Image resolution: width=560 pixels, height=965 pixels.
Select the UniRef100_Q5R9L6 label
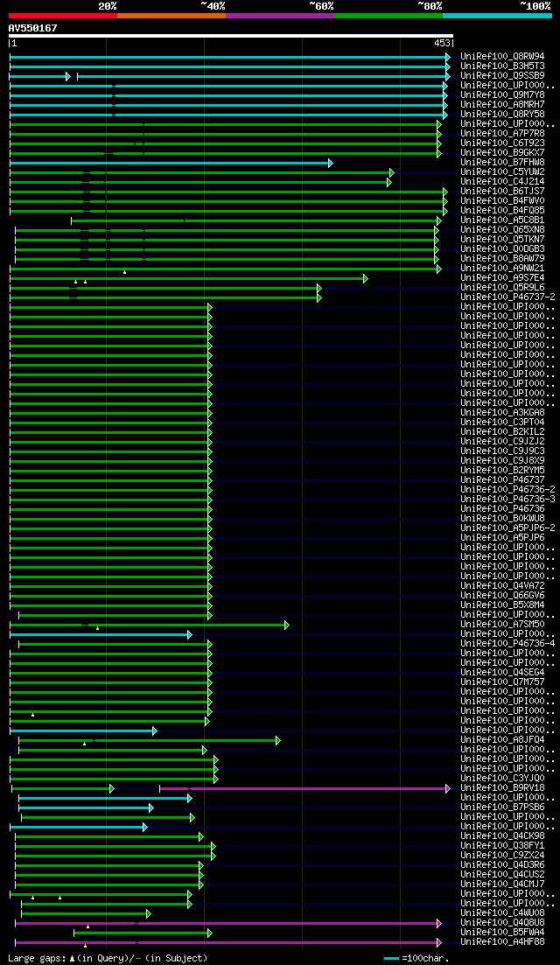(502, 288)
